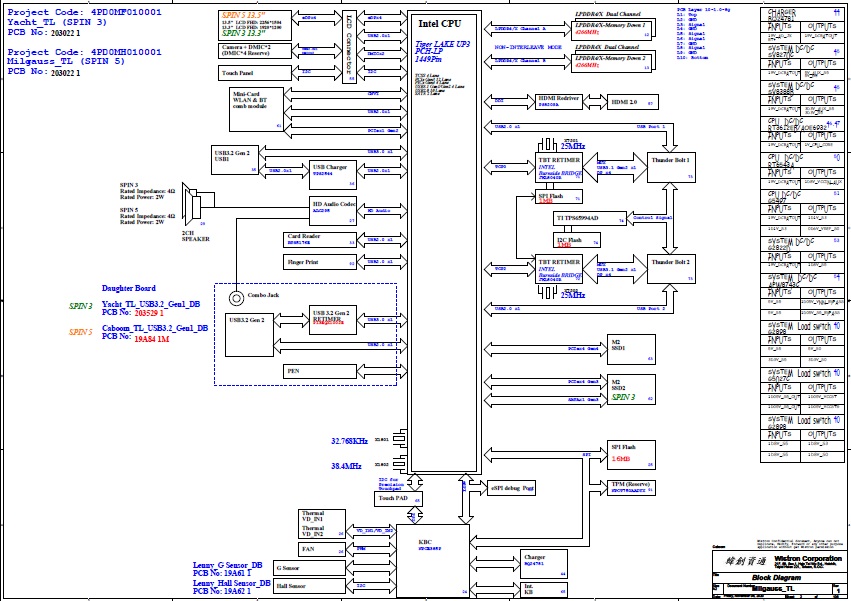Viewport: 851px width, 601px height.
Task: Click Yacht_TL_USB3.2_Gen1_DB label
Action: pos(151,304)
